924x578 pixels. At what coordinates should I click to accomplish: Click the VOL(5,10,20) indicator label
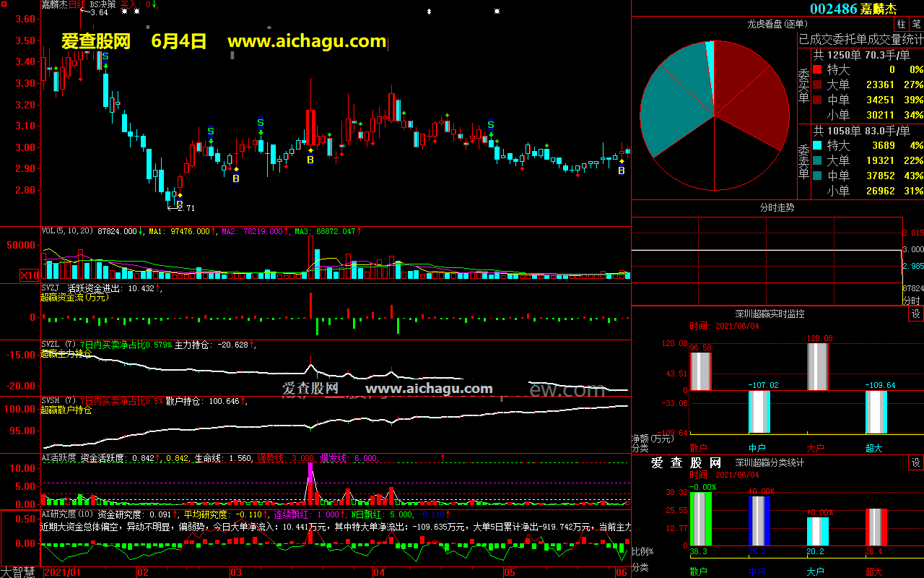(x=68, y=231)
